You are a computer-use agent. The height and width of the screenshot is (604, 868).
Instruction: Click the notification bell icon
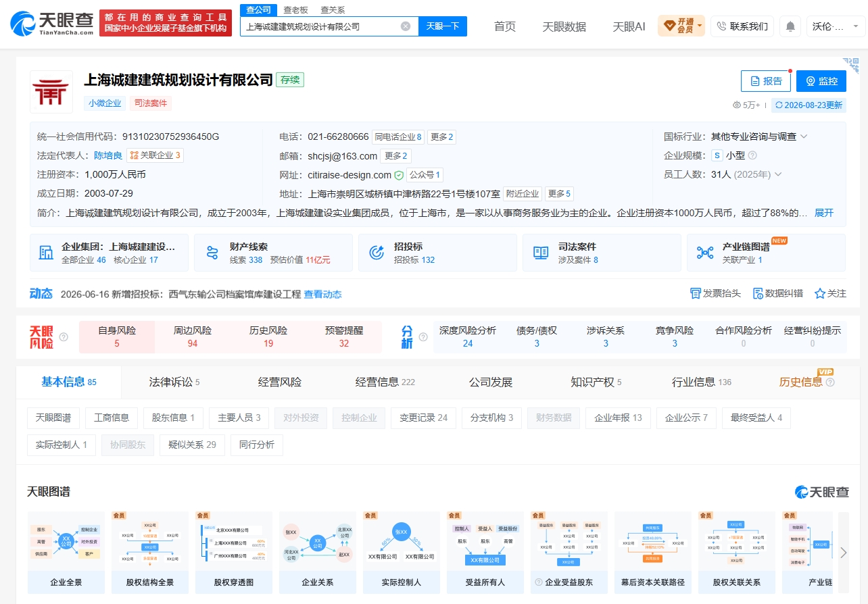[x=790, y=26]
